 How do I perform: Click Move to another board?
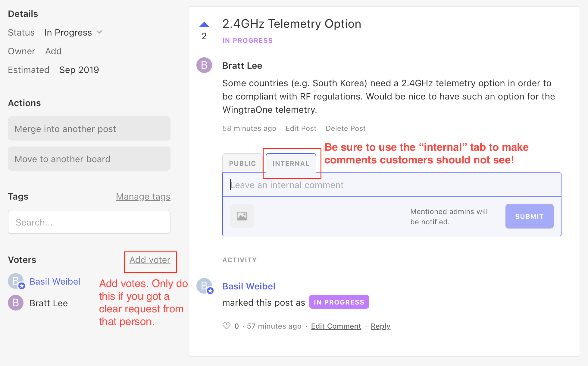pos(89,159)
